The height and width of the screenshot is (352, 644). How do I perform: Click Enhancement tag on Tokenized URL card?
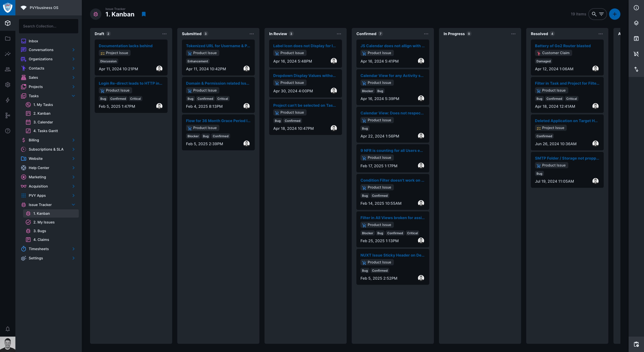click(198, 61)
